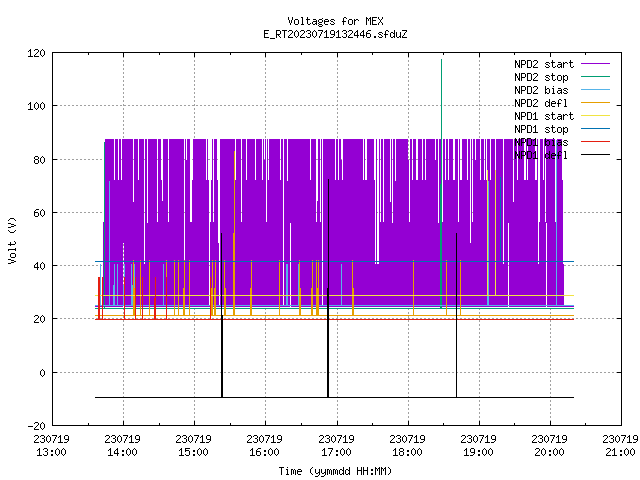The height and width of the screenshot is (480, 640).
Task: Click the 'NPD1 stop' legend label
Action: [x=541, y=129]
